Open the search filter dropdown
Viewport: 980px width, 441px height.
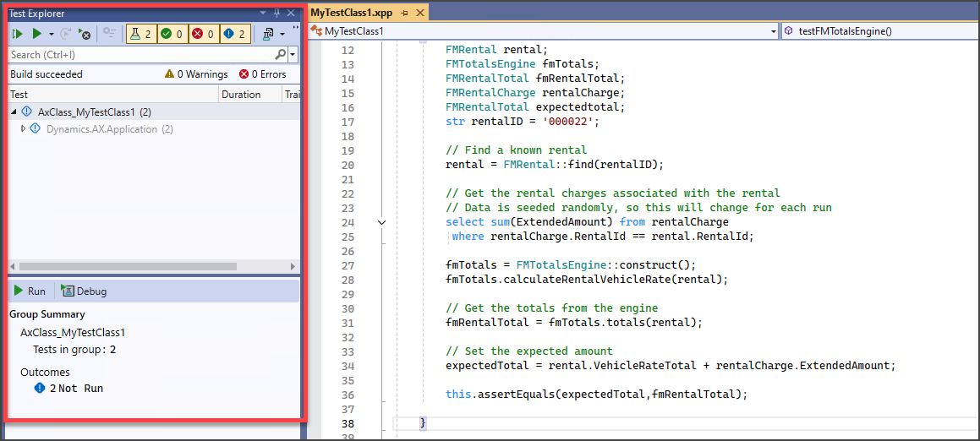(293, 55)
